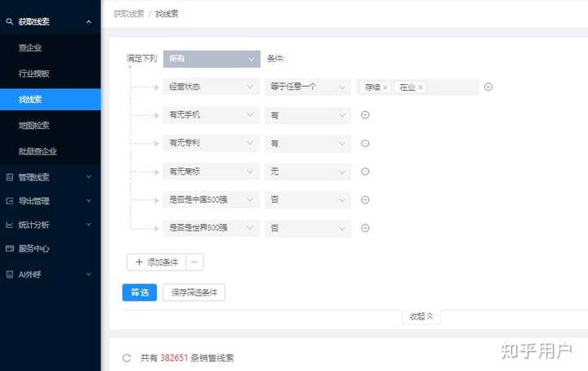Delete the 有无商标 filter row

tap(365, 171)
